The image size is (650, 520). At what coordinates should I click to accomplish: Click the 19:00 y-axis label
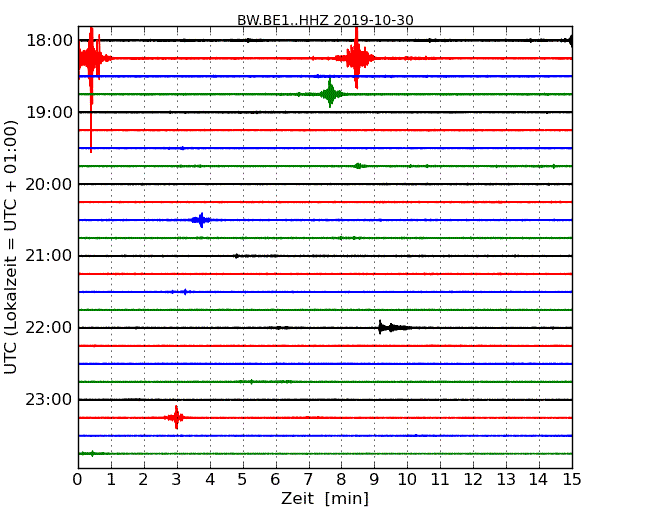(x=49, y=112)
